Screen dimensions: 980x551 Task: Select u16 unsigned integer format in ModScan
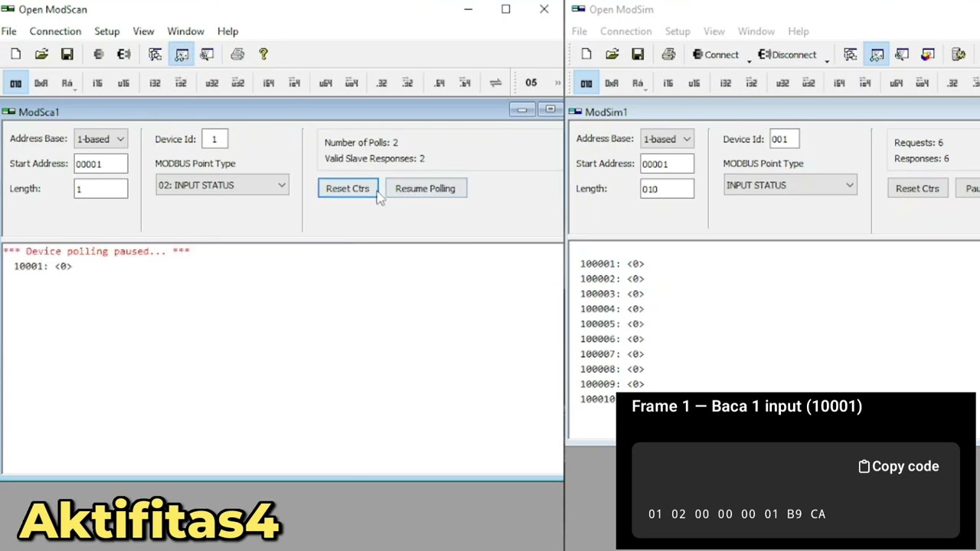click(123, 83)
